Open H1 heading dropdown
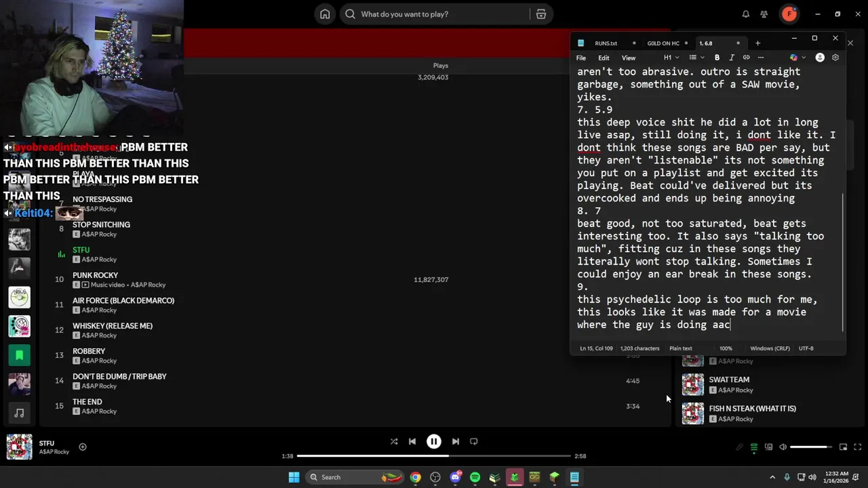The width and height of the screenshot is (868, 488). tap(671, 58)
